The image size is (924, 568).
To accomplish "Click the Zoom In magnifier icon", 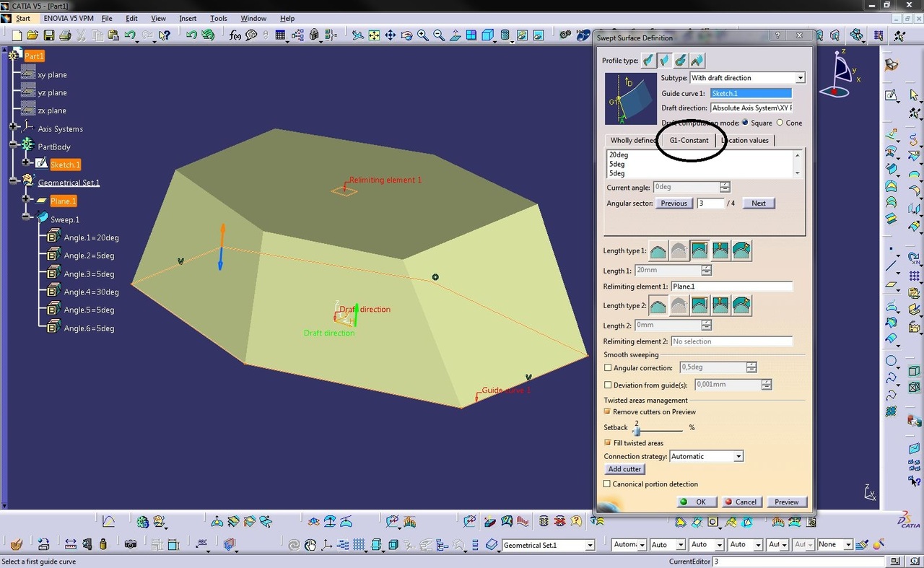I will click(x=422, y=35).
